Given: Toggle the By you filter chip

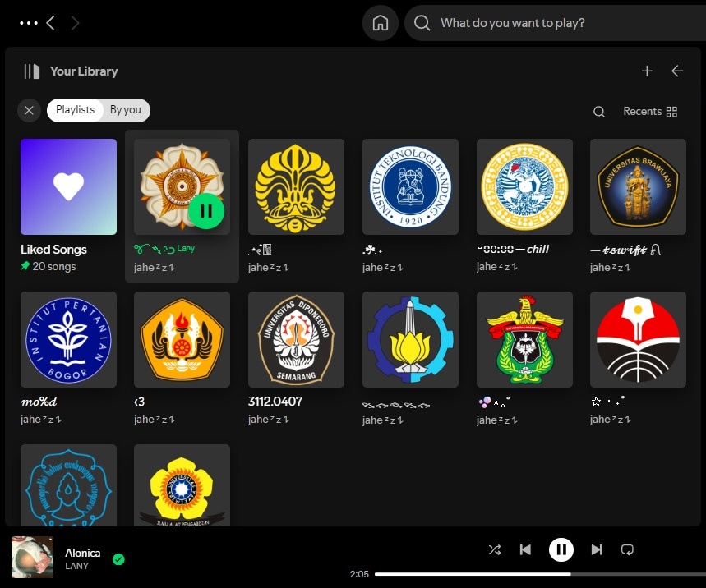Looking at the screenshot, I should point(126,110).
